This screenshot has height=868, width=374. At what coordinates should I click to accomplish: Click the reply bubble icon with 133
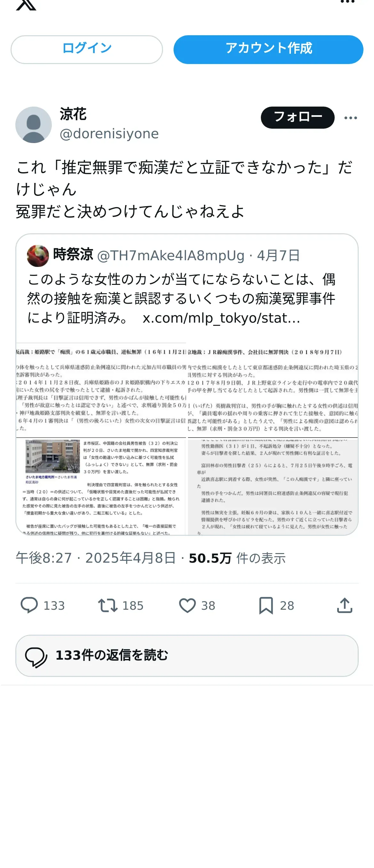click(29, 606)
